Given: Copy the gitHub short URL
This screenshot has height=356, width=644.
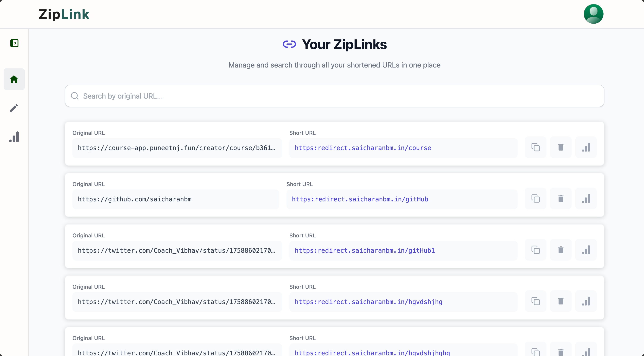Looking at the screenshot, I should pyautogui.click(x=535, y=199).
